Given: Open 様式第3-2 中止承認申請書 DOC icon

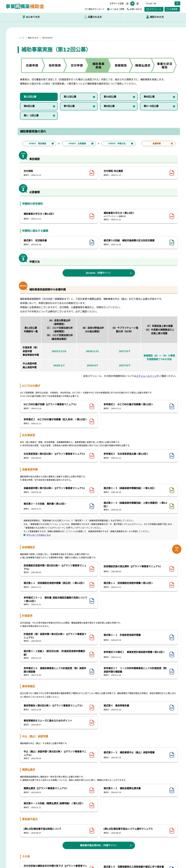Looking at the screenshot, I should 172,755.
